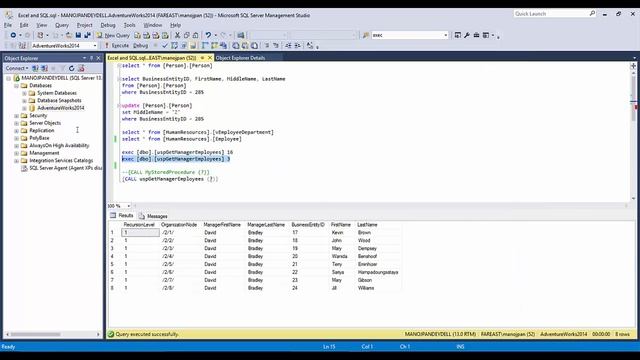
Task: Switch to Object Explorer Details tab
Action: 240,58
